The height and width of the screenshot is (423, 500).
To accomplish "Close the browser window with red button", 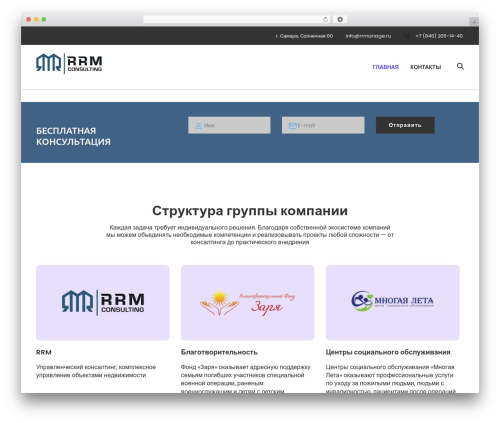I will [x=29, y=20].
